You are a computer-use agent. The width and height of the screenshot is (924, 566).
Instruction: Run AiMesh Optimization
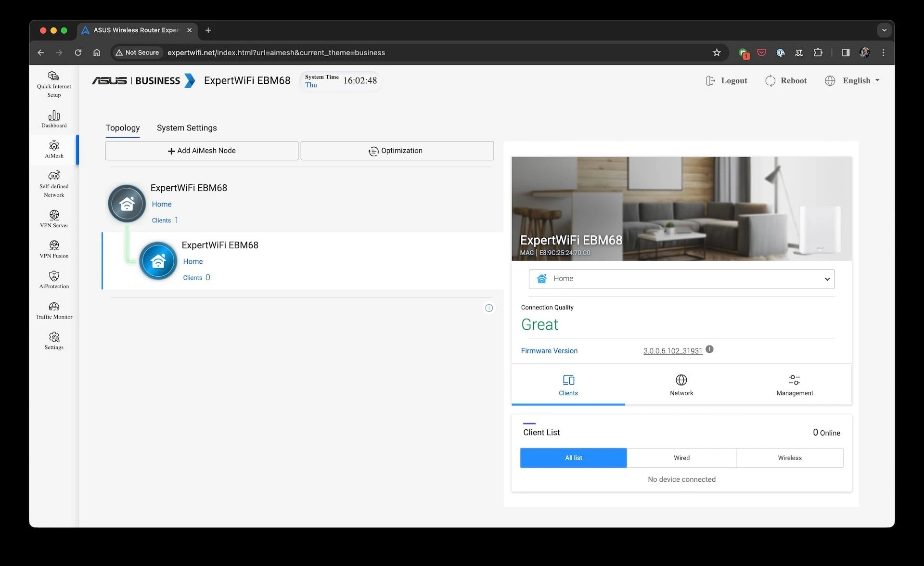(397, 151)
